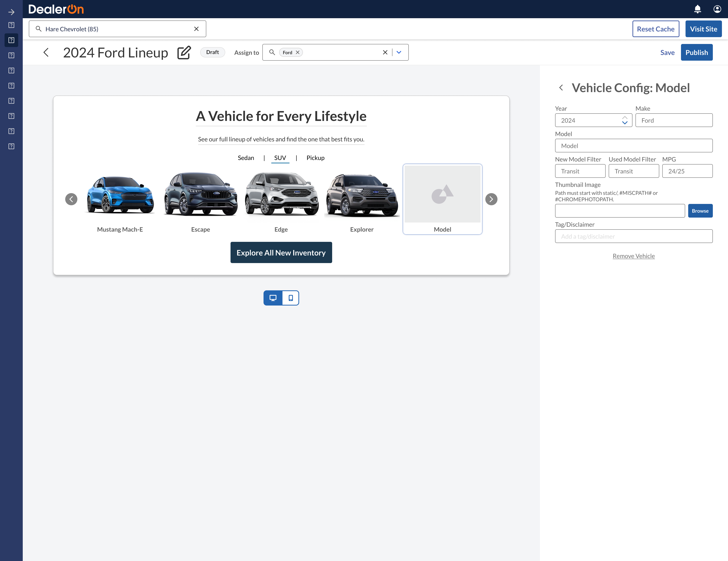Screen dimensions: 728x561
Task: Select the Sedan tab
Action: (x=246, y=158)
